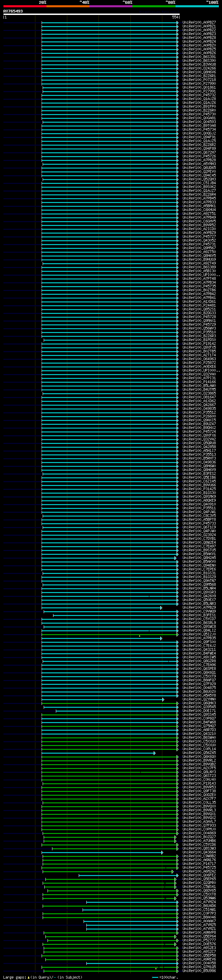The height and width of the screenshot is (980, 222).
Task: Choose the UniRef100_C5WS41 label
Action: [x=199, y=886]
